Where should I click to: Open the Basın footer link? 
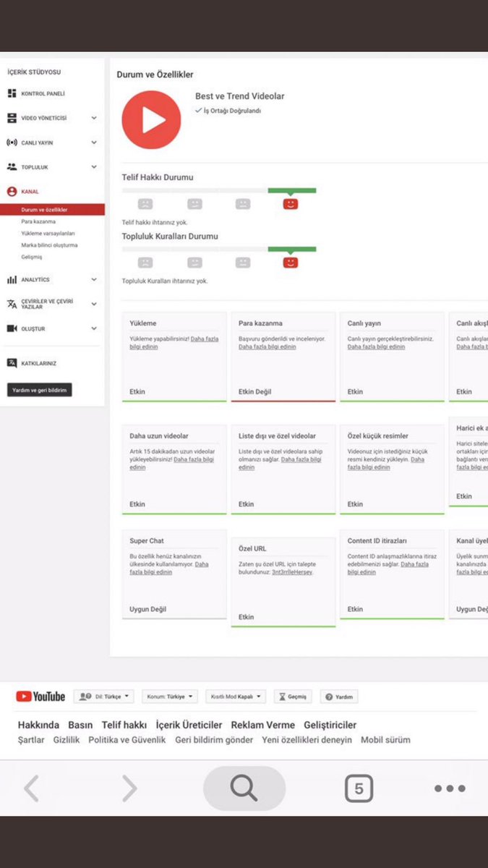[x=80, y=725]
